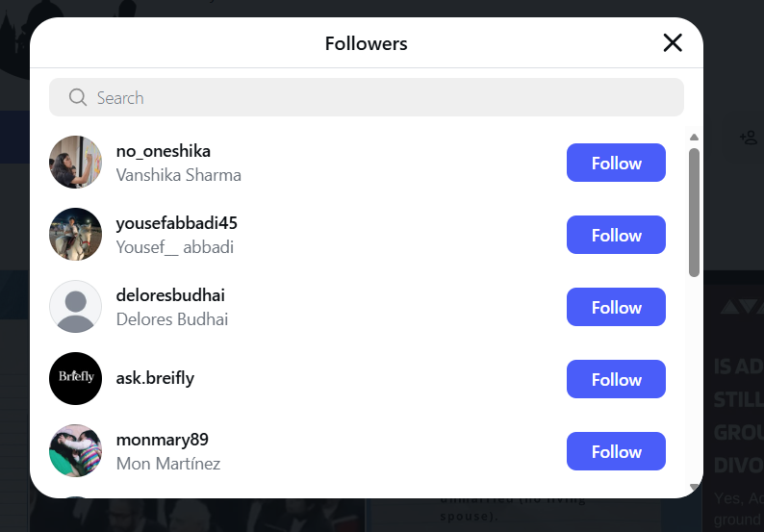Viewport: 764px width, 532px height.
Task: Click the search magnifier icon
Action: tap(78, 97)
